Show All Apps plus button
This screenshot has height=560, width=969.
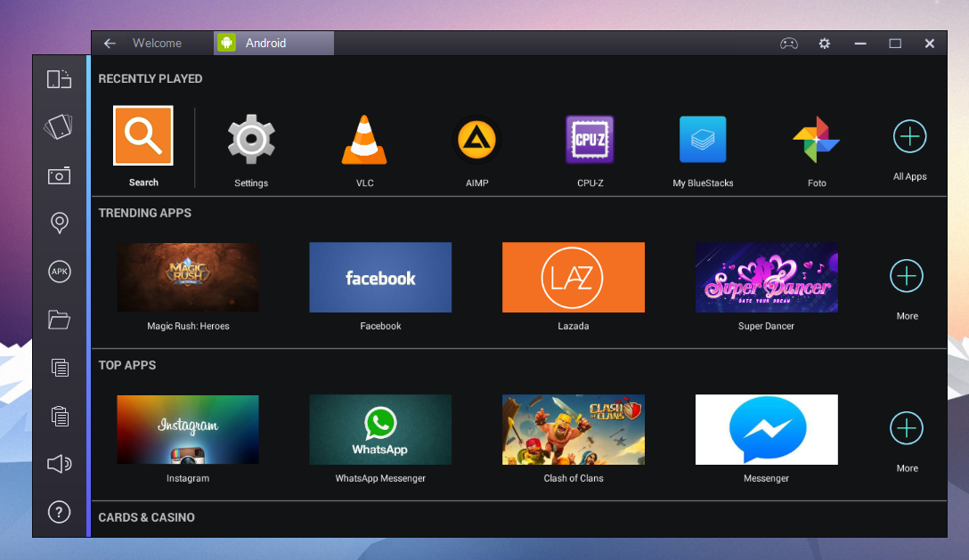[x=909, y=136]
